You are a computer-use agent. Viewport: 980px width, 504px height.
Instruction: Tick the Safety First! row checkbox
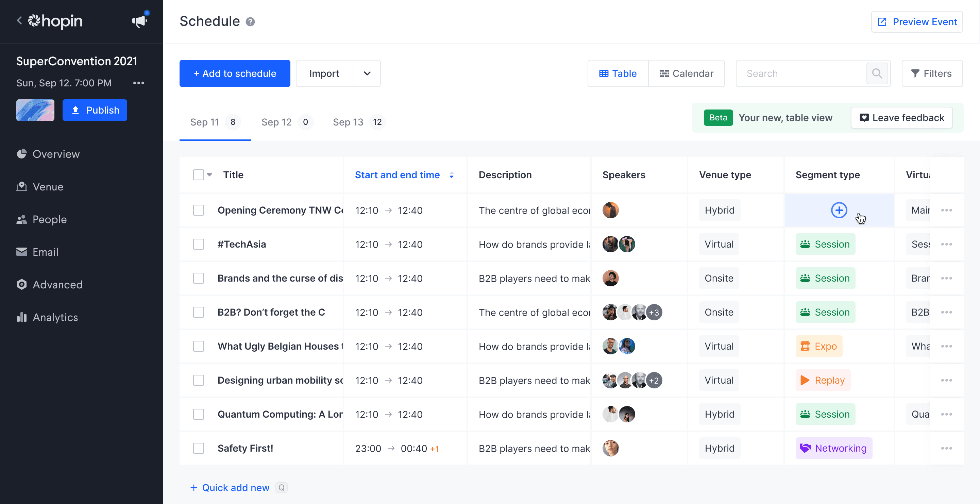[x=199, y=449]
